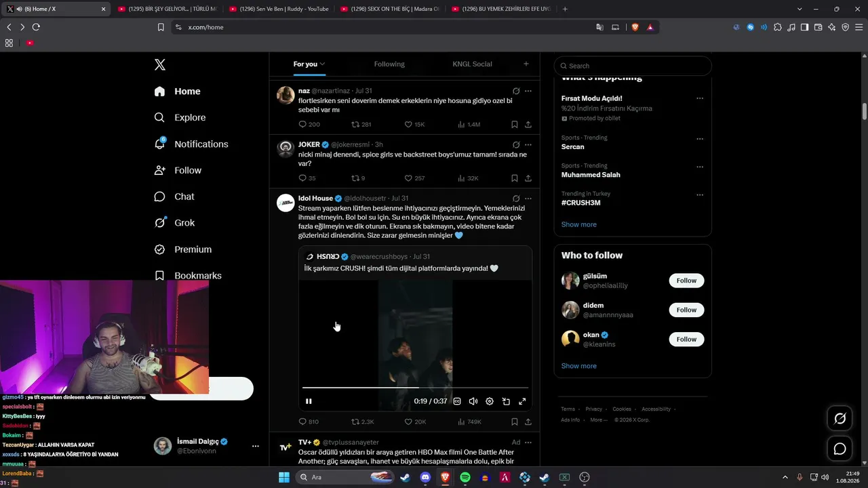The image size is (868, 488).
Task: Bookmark the Idol House post
Action: click(515, 422)
